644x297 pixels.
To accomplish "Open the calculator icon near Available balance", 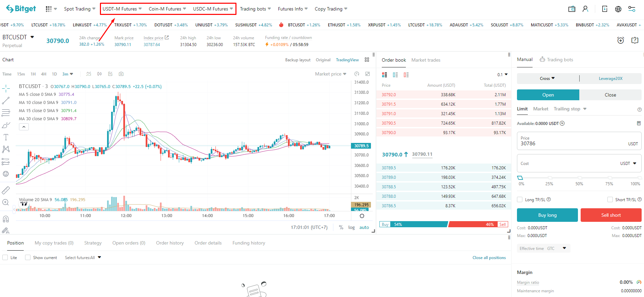I will point(639,123).
